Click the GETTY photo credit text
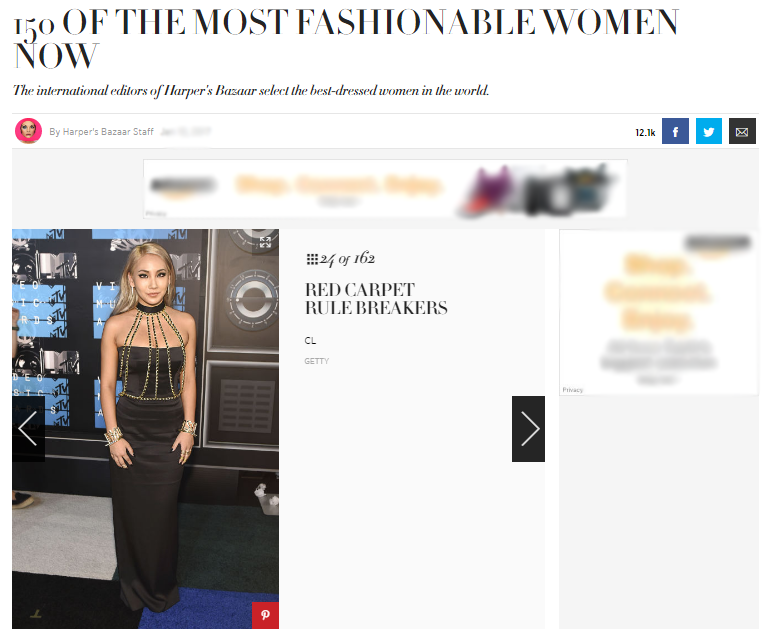This screenshot has width=767, height=629. point(316,361)
